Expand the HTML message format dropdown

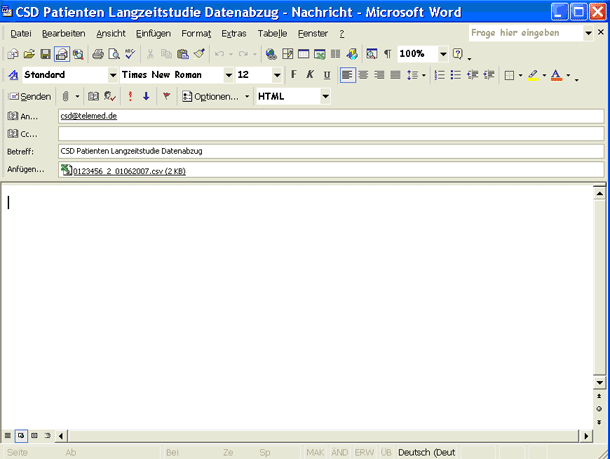(326, 96)
